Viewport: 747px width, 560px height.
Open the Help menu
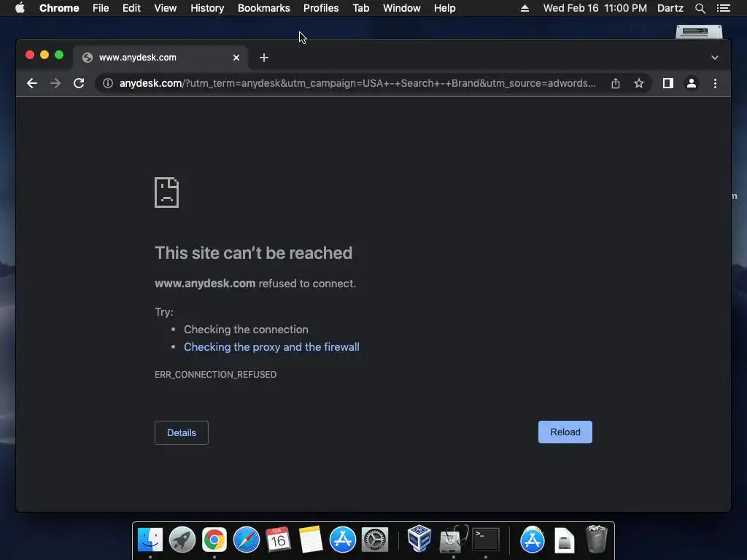click(x=444, y=8)
